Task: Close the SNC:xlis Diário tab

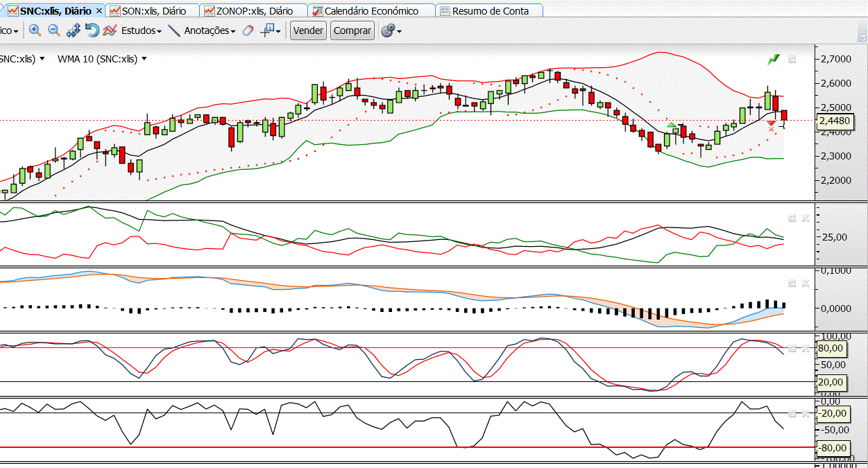Action: (99, 11)
